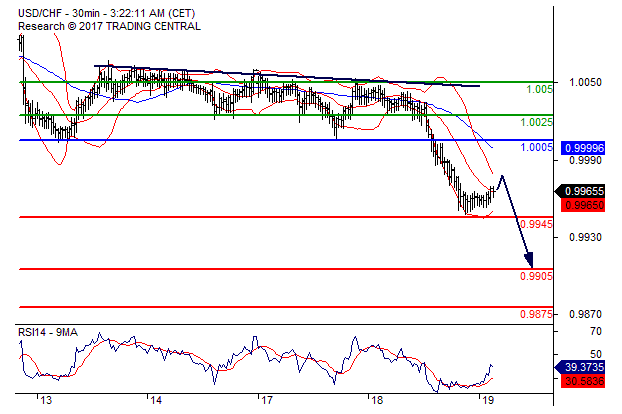Click the 1.0050 price axis value
This screenshot has height=414, width=622.
tap(585, 82)
